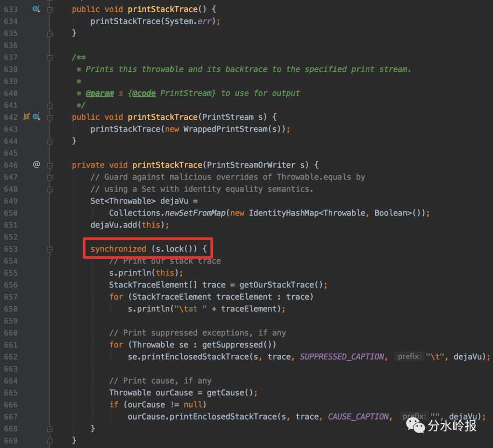Click line number 645 in the gutter
Image resolution: width=493 pixels, height=448 pixels.
10,153
